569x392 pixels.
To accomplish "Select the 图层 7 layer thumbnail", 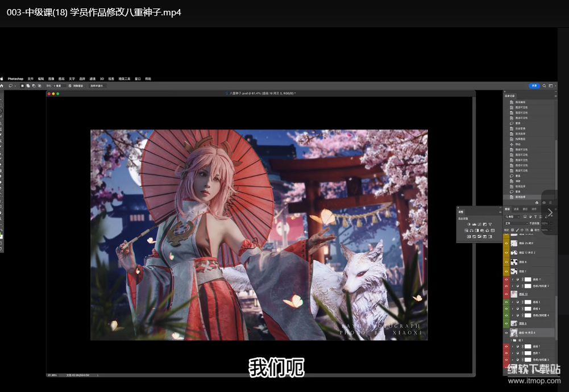I will 514,271.
